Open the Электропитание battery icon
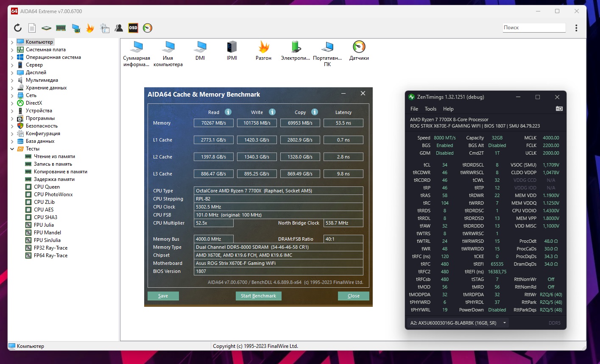This screenshot has height=364, width=600. coord(296,51)
